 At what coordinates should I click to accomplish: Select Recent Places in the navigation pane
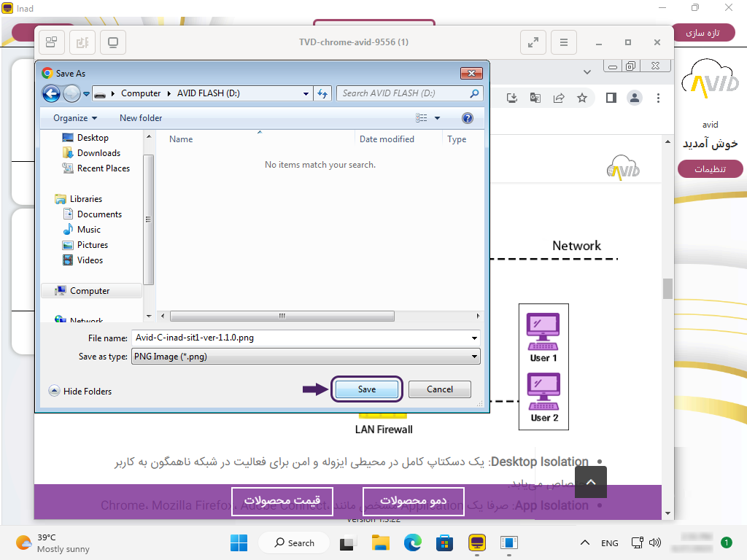pos(96,168)
